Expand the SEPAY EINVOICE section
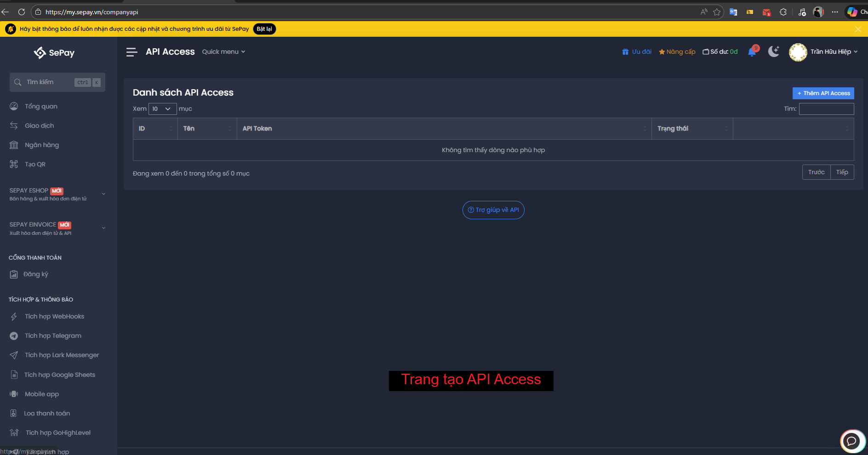Image resolution: width=868 pixels, height=455 pixels. pyautogui.click(x=103, y=228)
